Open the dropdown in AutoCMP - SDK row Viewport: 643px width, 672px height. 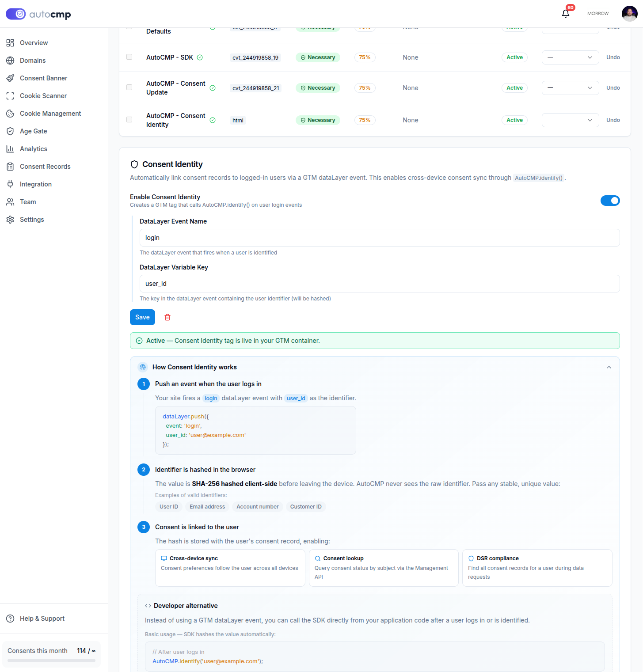(570, 57)
